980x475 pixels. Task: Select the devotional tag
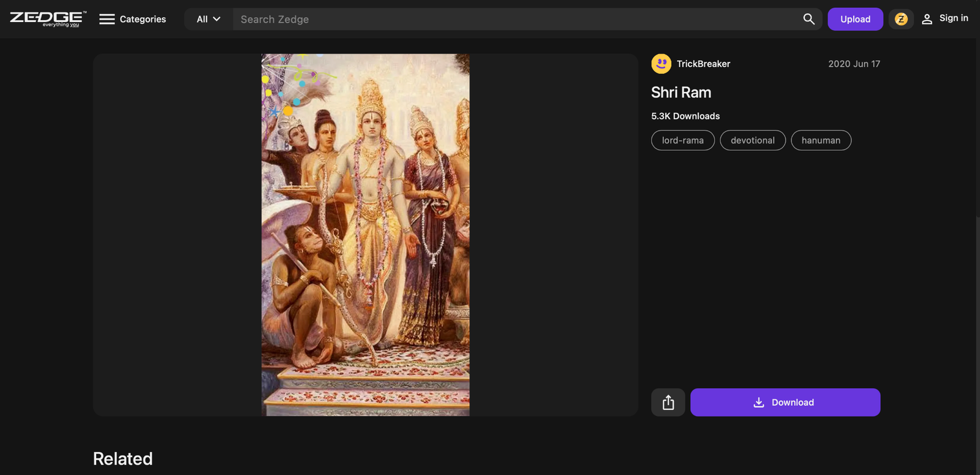click(x=753, y=140)
